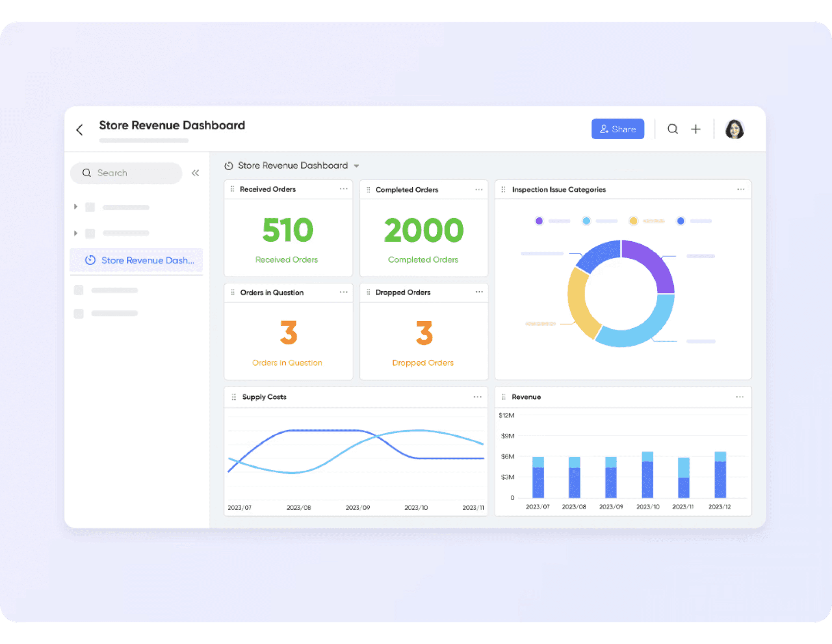This screenshot has height=644, width=832.
Task: Click the plus icon in header
Action: tap(696, 129)
